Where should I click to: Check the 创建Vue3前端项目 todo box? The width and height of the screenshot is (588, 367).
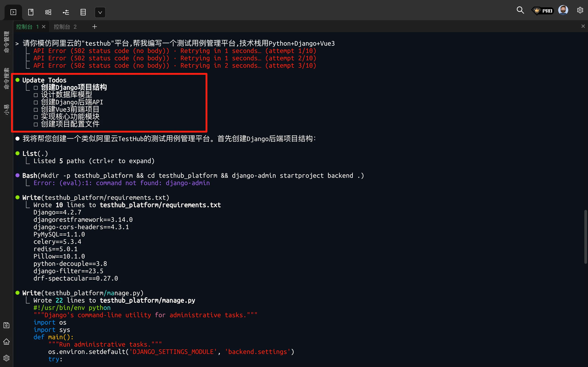click(x=36, y=110)
